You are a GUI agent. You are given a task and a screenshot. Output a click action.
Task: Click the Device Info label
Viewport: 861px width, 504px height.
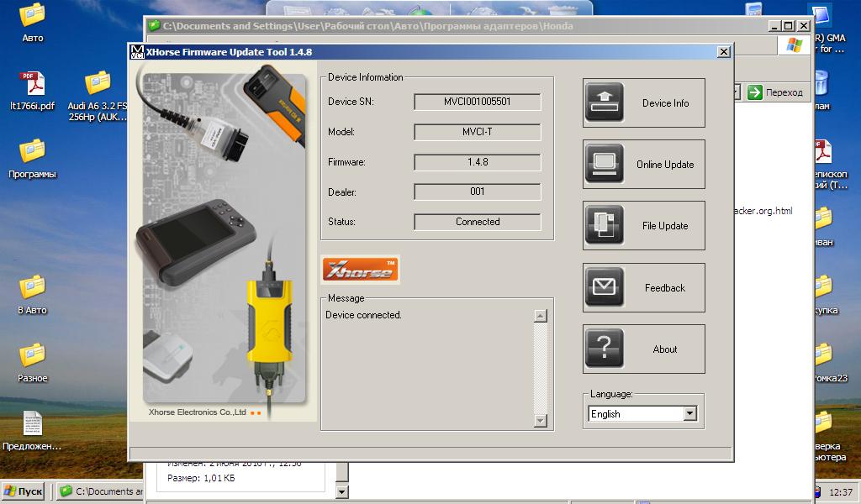(x=666, y=103)
